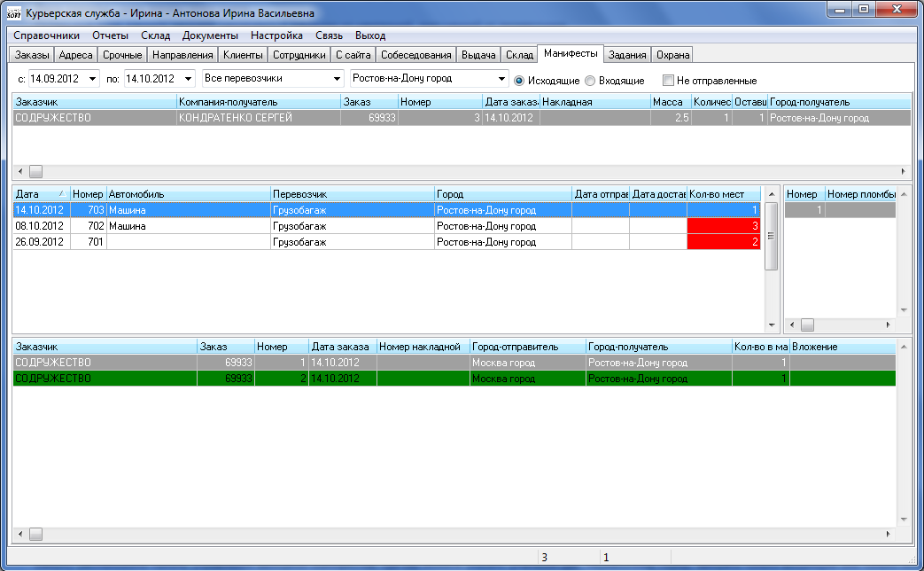Viewport: 924px width, 571px height.
Task: Open the Связь menu
Action: coord(329,35)
